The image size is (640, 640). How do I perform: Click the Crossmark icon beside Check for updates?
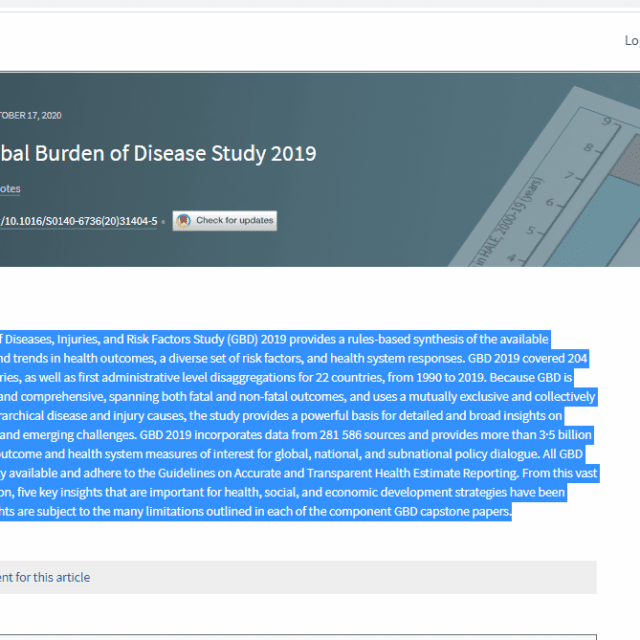point(183,221)
